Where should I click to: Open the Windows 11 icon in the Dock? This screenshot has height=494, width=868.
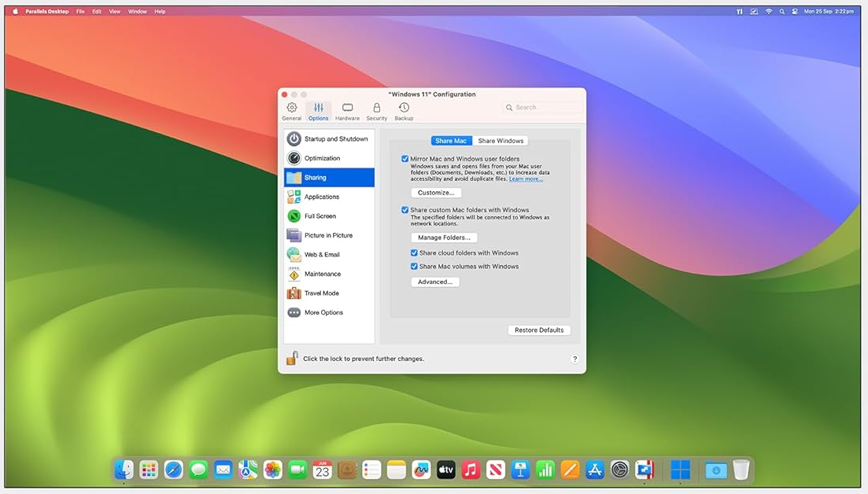coord(681,470)
